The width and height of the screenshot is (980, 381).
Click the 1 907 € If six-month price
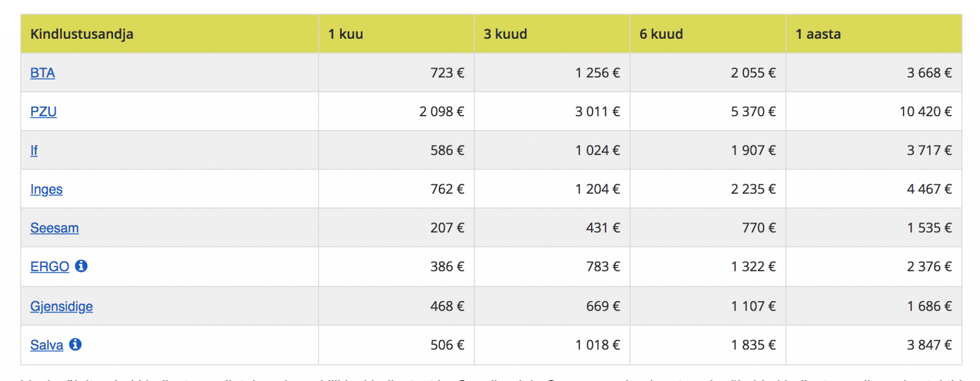[753, 150]
